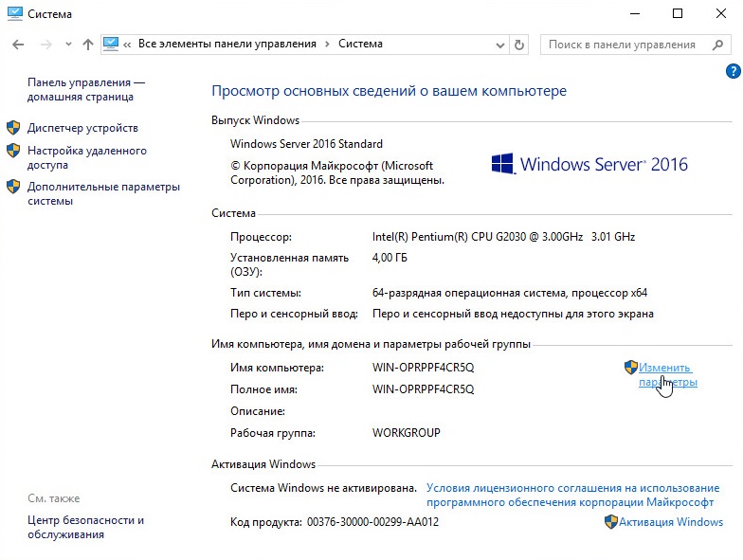Image resolution: width=743 pixels, height=560 pixels.
Task: Open Настройка удаленного доступа
Action: coord(87,157)
